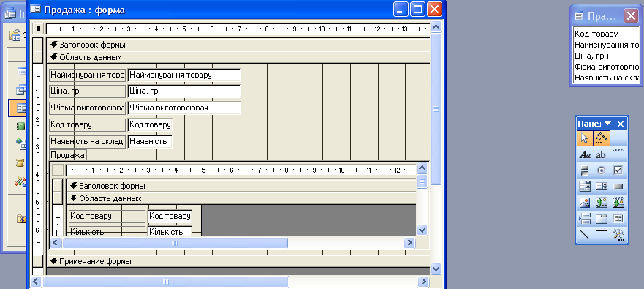
Task: Click Modules icon in database window
Action: (21, 181)
